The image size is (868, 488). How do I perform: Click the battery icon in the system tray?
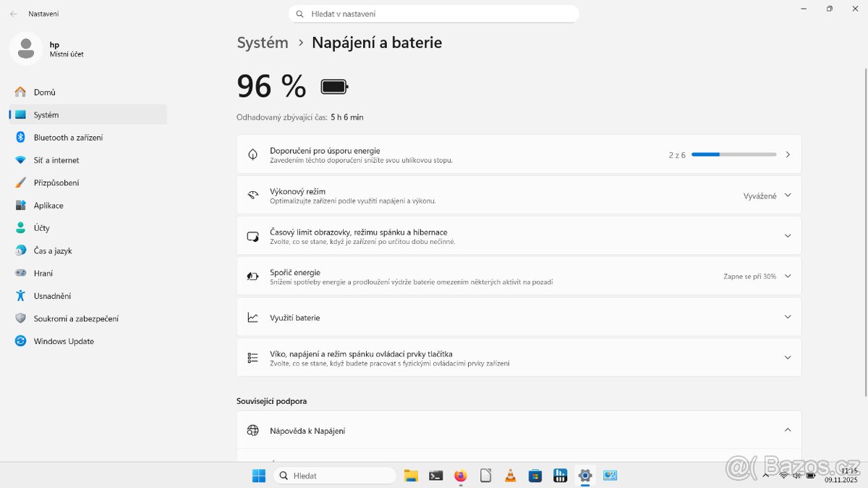[x=810, y=476]
